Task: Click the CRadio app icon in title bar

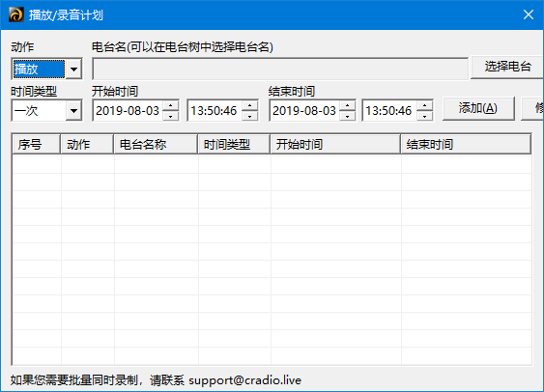Action: pyautogui.click(x=16, y=14)
